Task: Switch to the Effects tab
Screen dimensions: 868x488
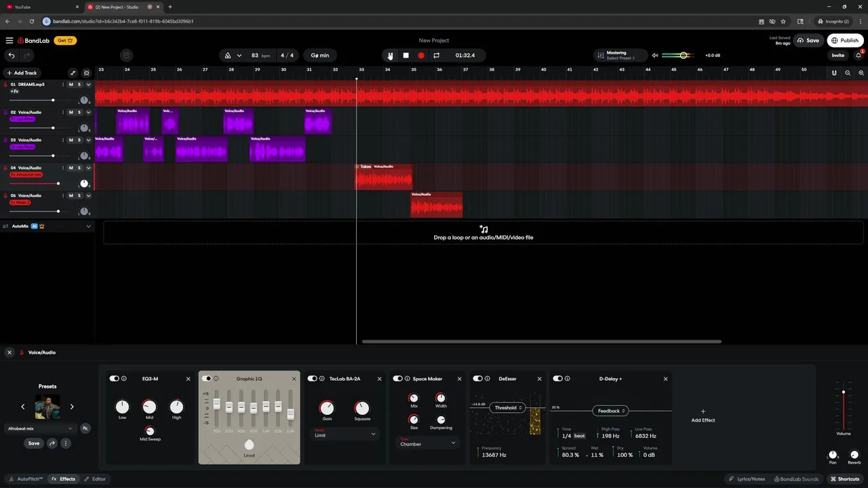Action: [x=64, y=479]
